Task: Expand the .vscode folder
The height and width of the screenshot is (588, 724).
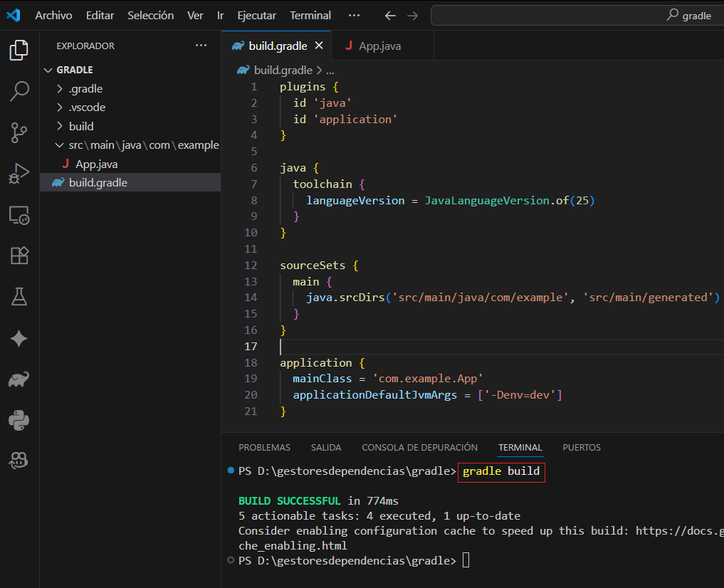Action: point(87,107)
